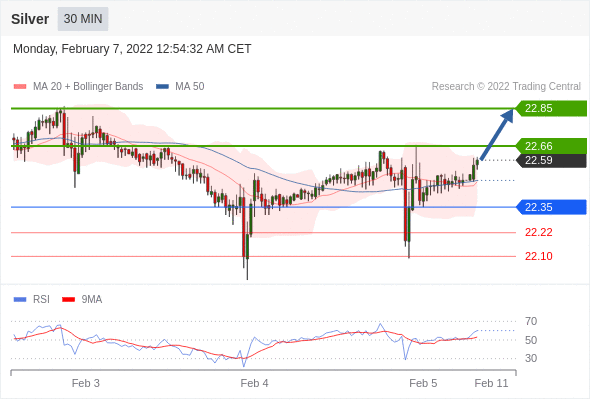Click the red 9MA legend swatch
This screenshot has height=400, width=590.
(68, 300)
